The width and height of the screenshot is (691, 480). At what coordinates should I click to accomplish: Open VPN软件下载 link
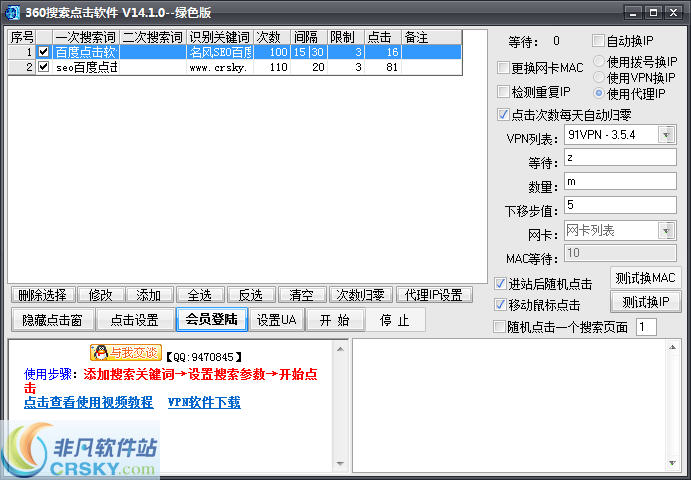[204, 402]
